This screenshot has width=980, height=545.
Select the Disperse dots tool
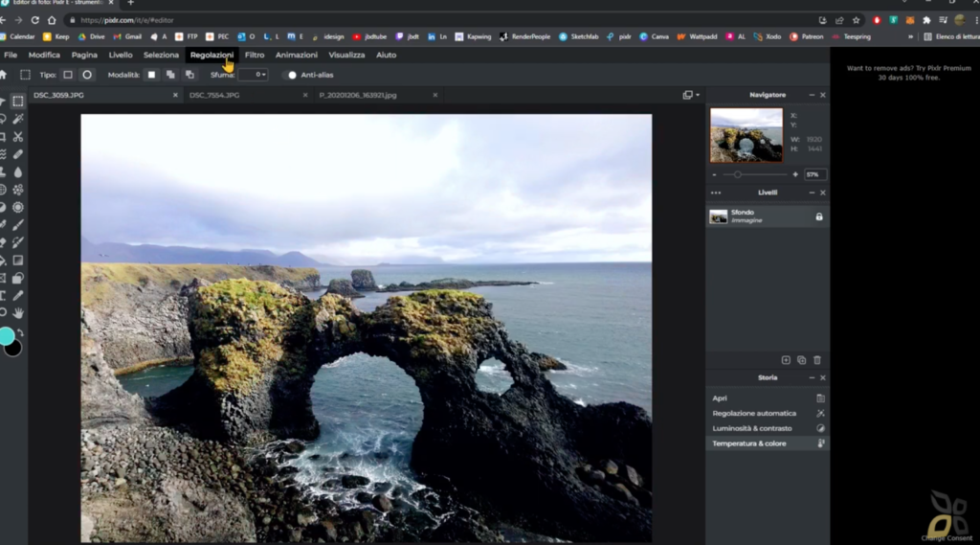point(18,190)
